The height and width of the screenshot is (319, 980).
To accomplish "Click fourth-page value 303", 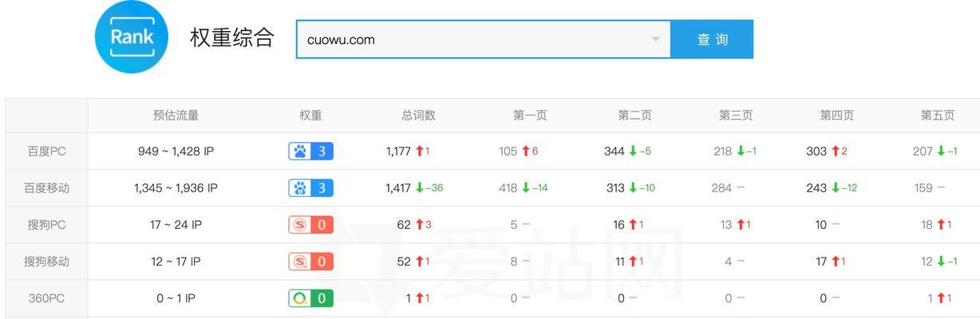I will 816,152.
